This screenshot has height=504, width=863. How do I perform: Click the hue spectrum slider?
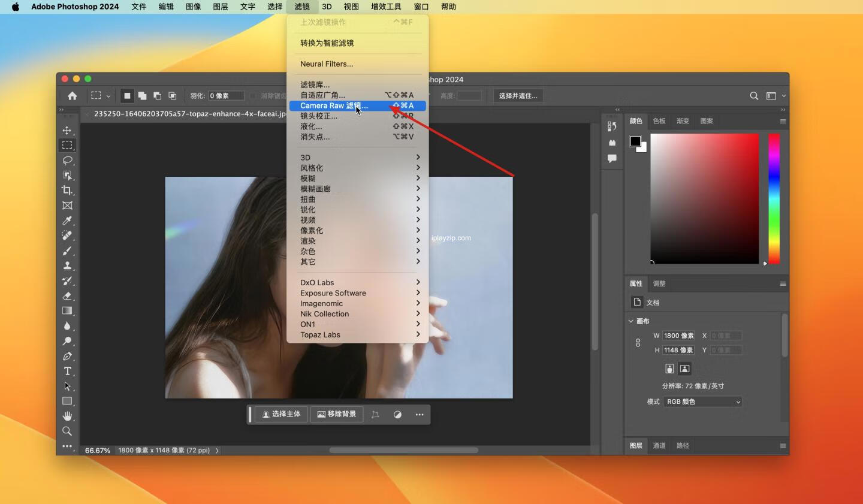click(774, 198)
